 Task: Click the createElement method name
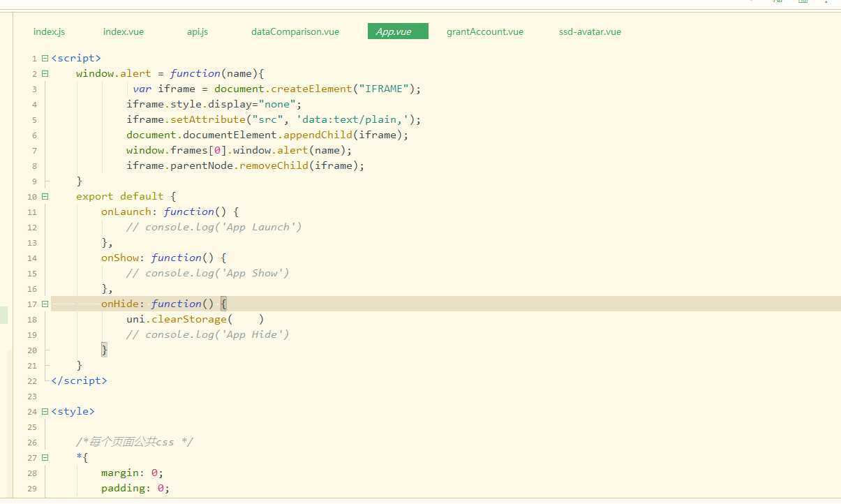tap(311, 89)
